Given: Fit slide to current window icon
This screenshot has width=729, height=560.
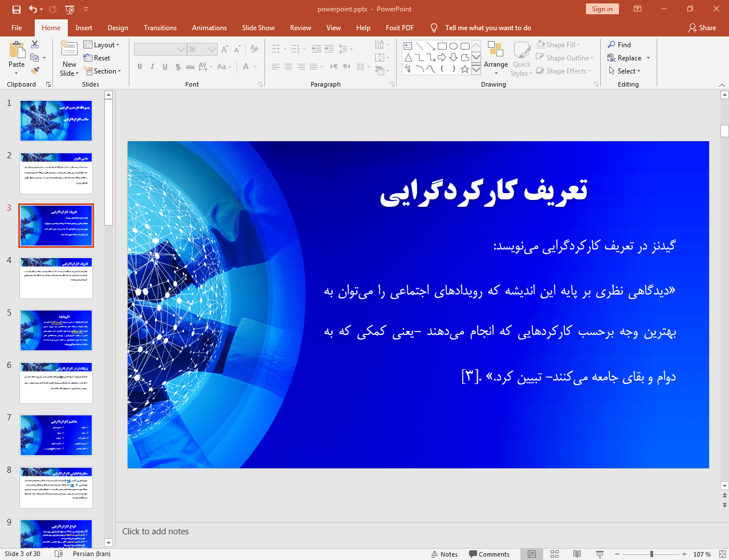Looking at the screenshot, I should point(722,554).
